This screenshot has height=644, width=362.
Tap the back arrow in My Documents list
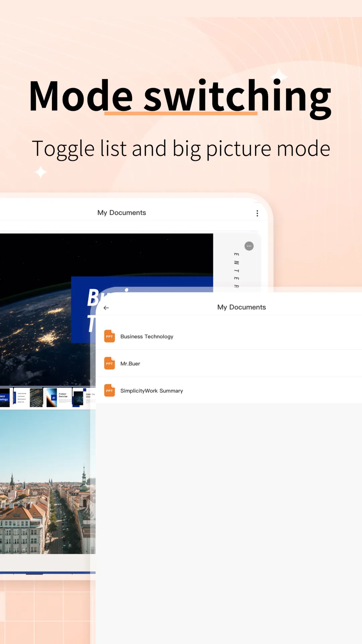(106, 308)
